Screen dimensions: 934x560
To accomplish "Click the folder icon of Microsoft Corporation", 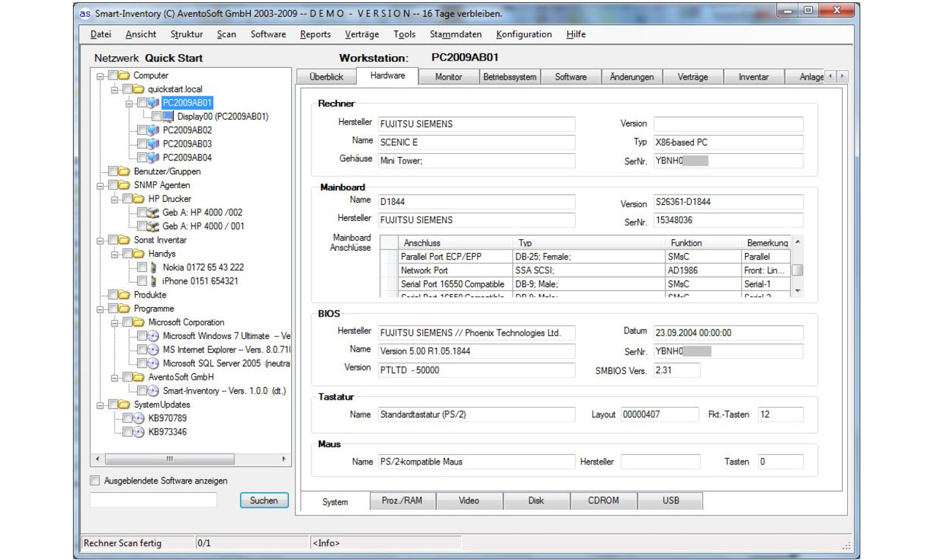I will coord(139,322).
